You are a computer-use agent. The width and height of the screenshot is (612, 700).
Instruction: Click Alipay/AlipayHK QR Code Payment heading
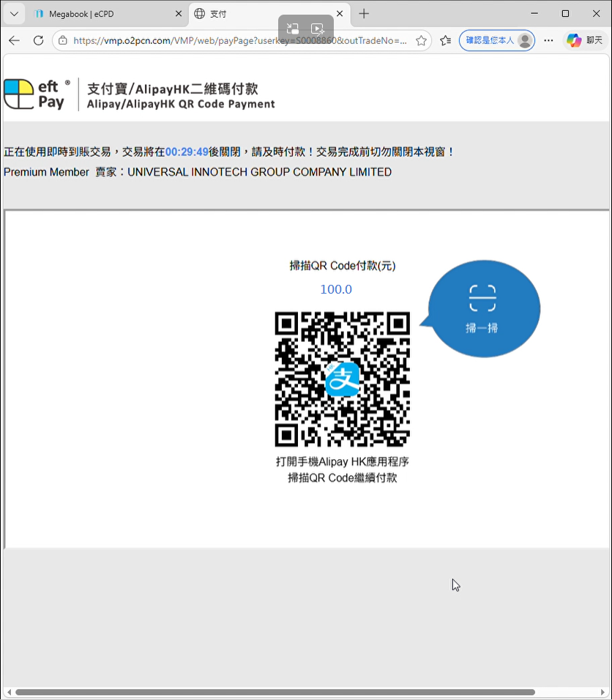181,104
